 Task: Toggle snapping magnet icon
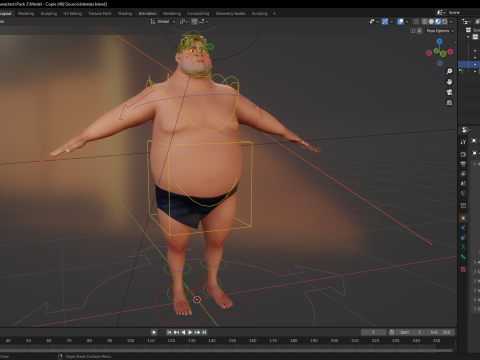(x=195, y=21)
